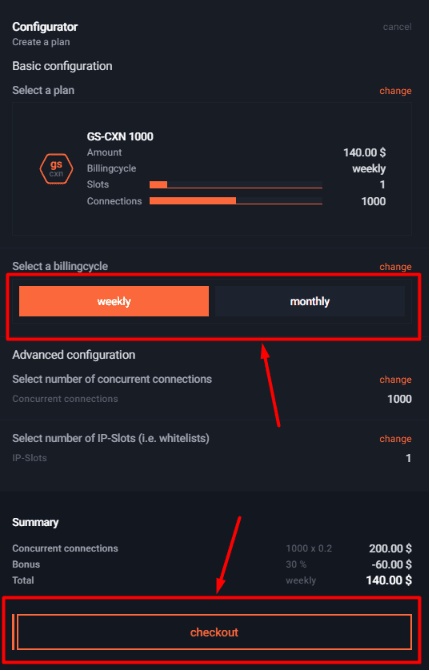This screenshot has height=671, width=430.
Task: Click the Summary section heading
Action: click(x=35, y=522)
